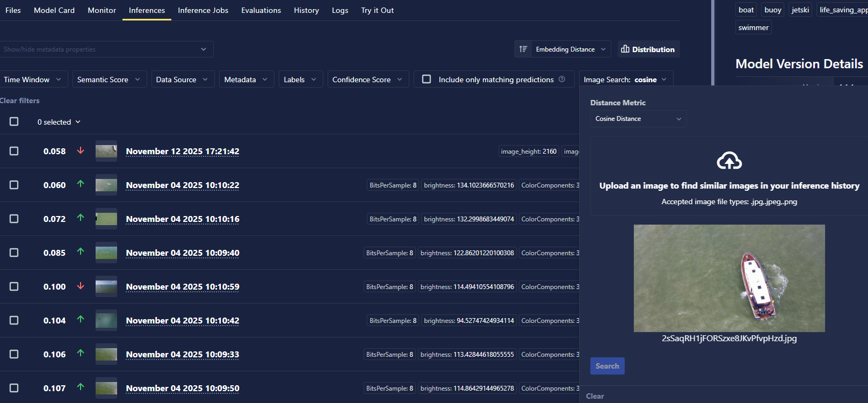
Task: Tick the select-all checkbox beside 0 selected
Action: 14,121
